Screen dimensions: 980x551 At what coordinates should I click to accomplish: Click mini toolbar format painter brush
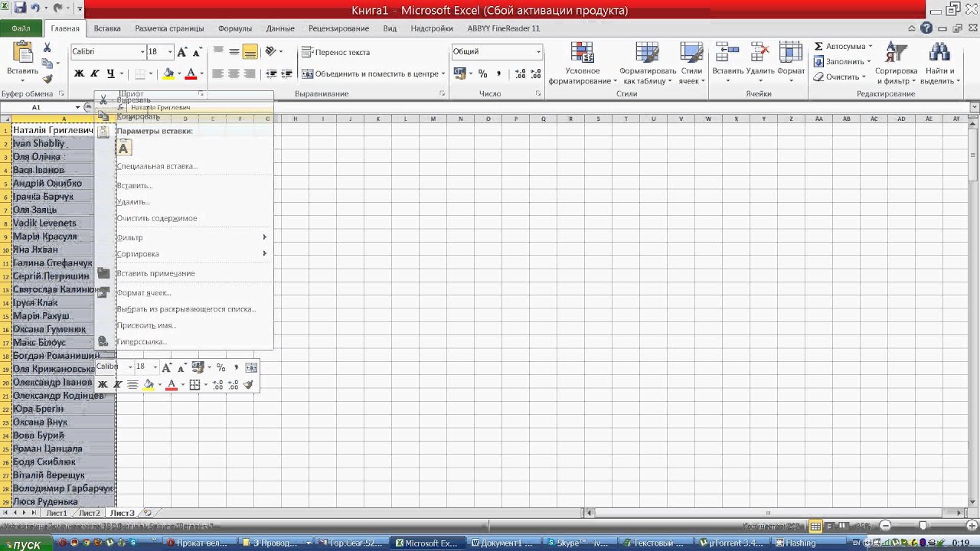coord(248,384)
